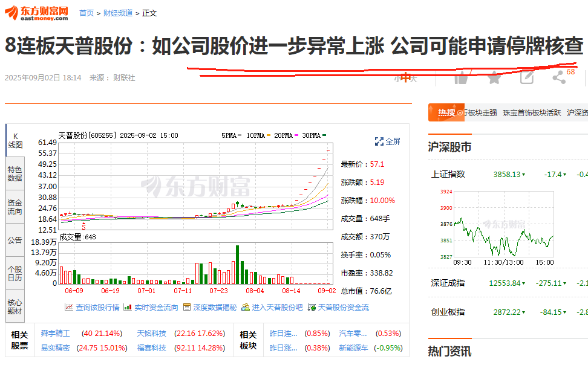Switch to 资金流向 tab
The image size is (588, 365).
[15, 207]
